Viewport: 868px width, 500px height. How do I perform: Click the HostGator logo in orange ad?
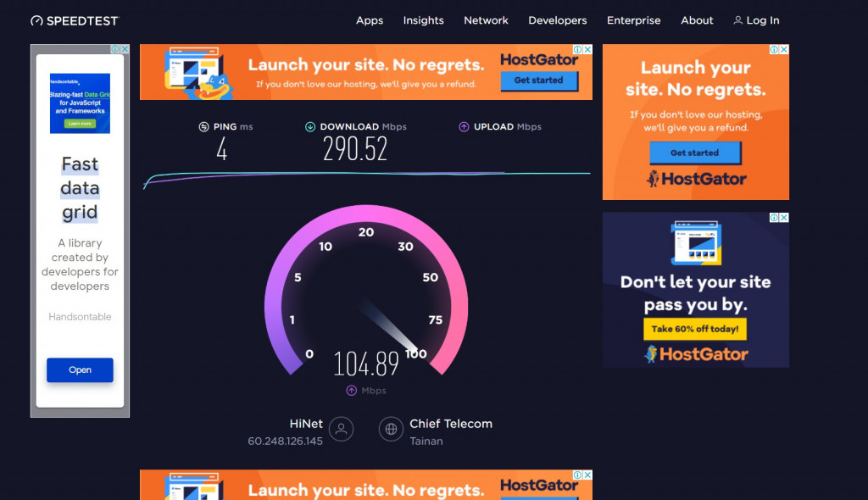point(697,179)
